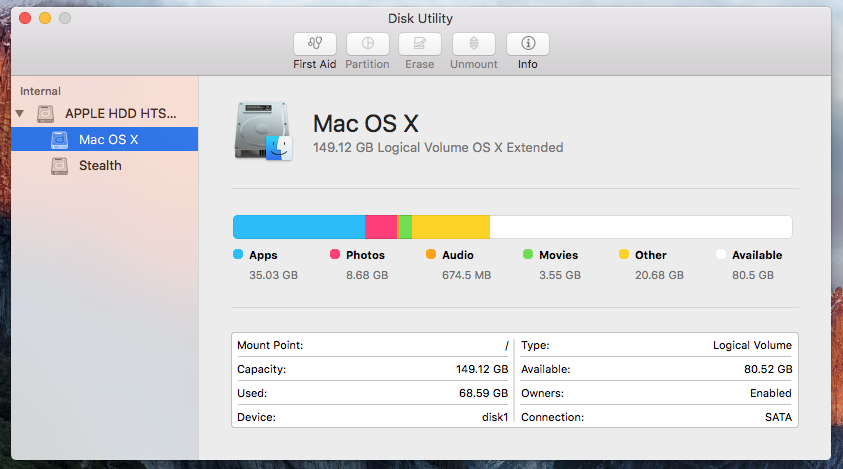Click the large Mac OS X drive image
843x469 pixels.
pyautogui.click(x=263, y=131)
